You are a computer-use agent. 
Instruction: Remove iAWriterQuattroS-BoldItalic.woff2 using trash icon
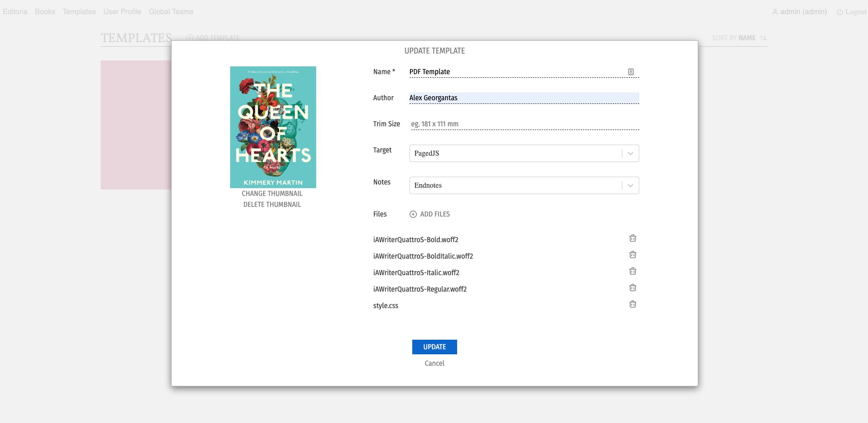click(632, 255)
